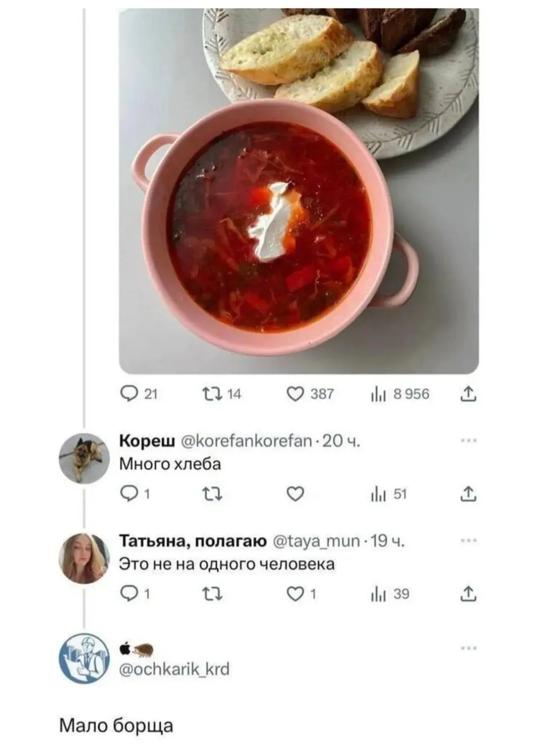Share Кореш's comment
Viewport: 539px width, 756px height.
[x=468, y=494]
